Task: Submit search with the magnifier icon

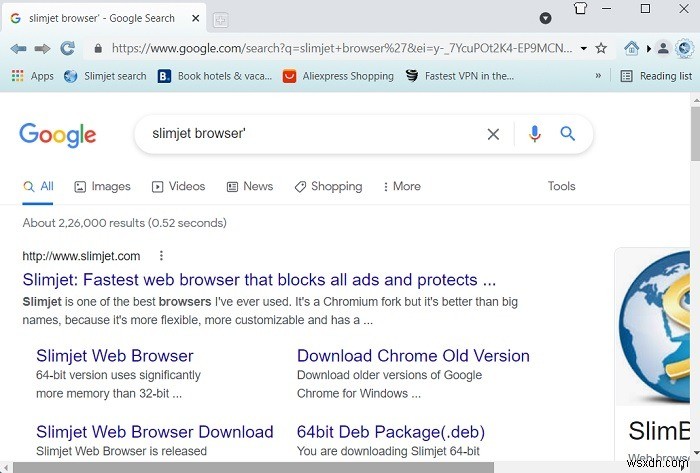Action: (x=568, y=134)
